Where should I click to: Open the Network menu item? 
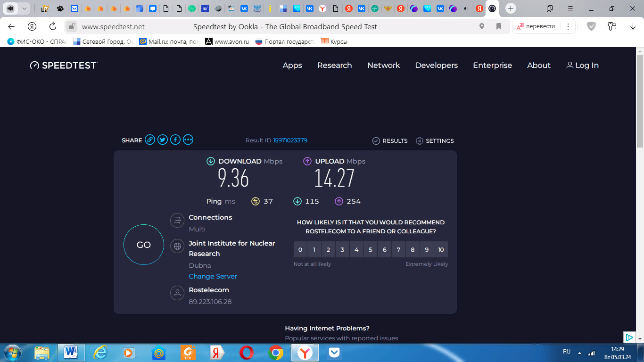383,66
